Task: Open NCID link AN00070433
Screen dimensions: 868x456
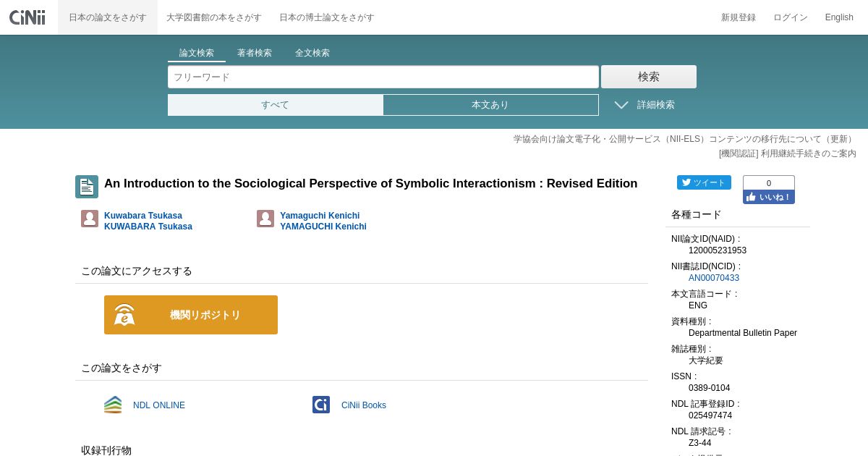Action: 714,278
